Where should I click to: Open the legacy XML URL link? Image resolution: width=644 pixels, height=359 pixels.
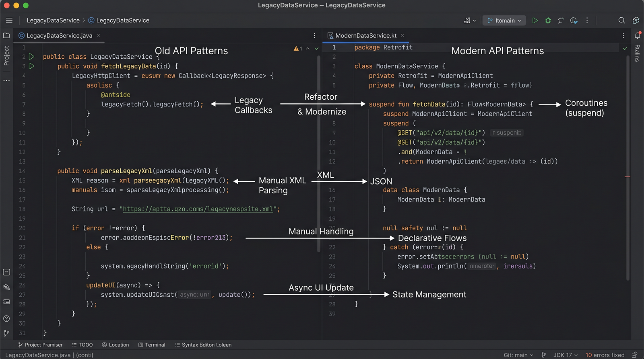pos(198,209)
